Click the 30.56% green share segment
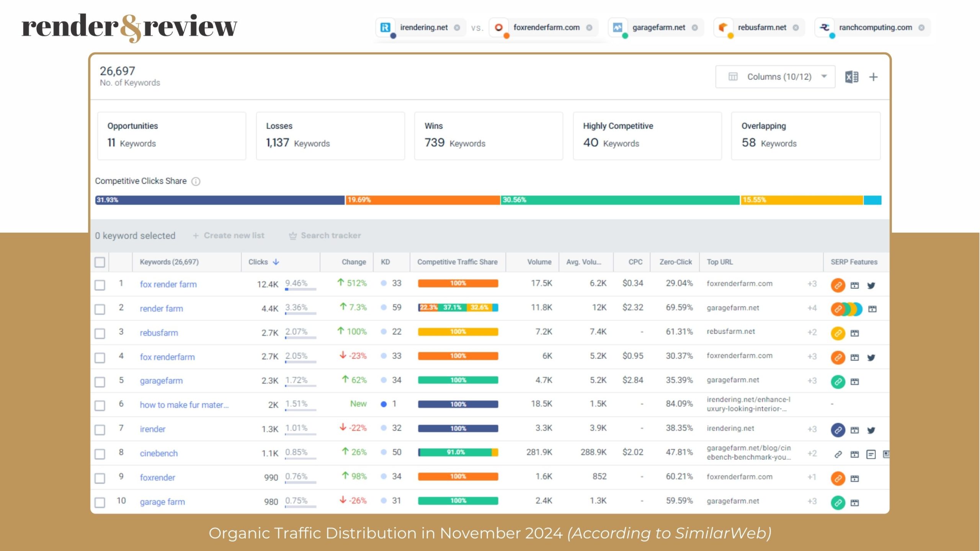The height and width of the screenshot is (551, 980). [620, 200]
